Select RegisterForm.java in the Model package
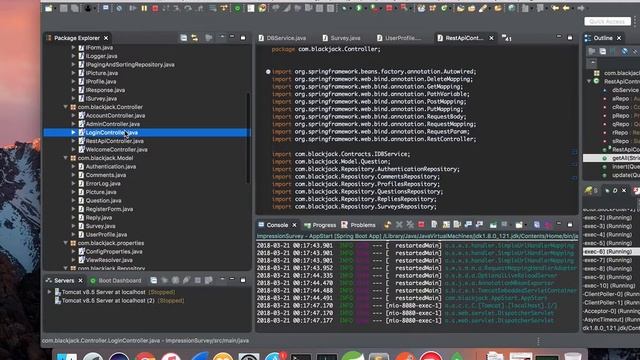This screenshot has height=360, width=640. click(x=109, y=209)
